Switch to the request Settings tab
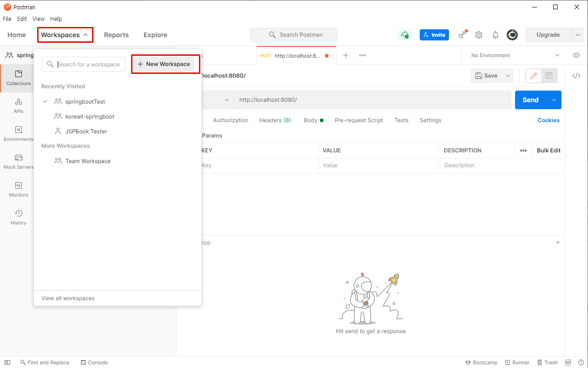 click(430, 120)
